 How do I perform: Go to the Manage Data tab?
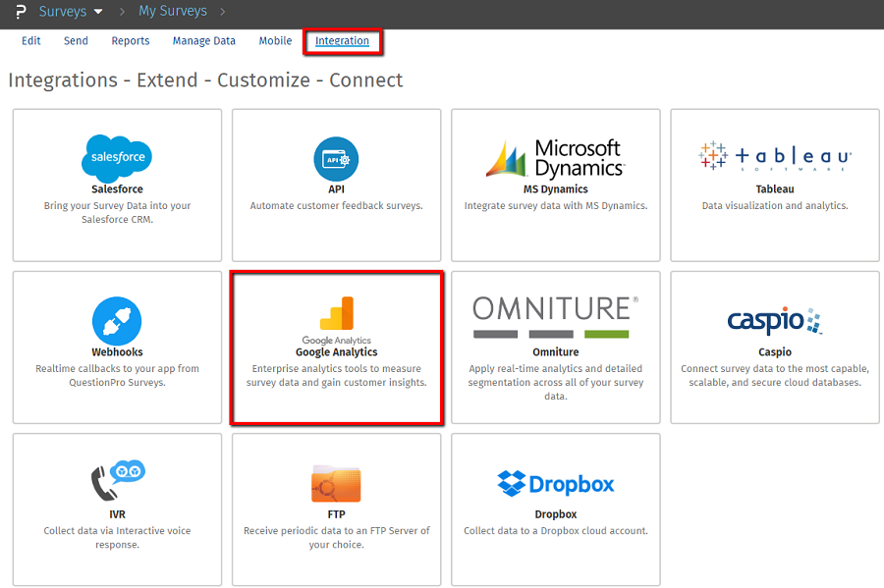pyautogui.click(x=204, y=41)
